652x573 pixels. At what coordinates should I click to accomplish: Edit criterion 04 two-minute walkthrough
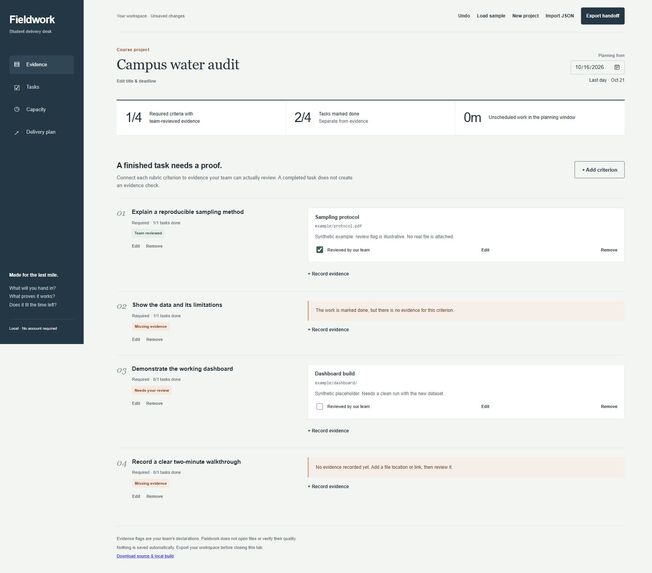point(136,496)
